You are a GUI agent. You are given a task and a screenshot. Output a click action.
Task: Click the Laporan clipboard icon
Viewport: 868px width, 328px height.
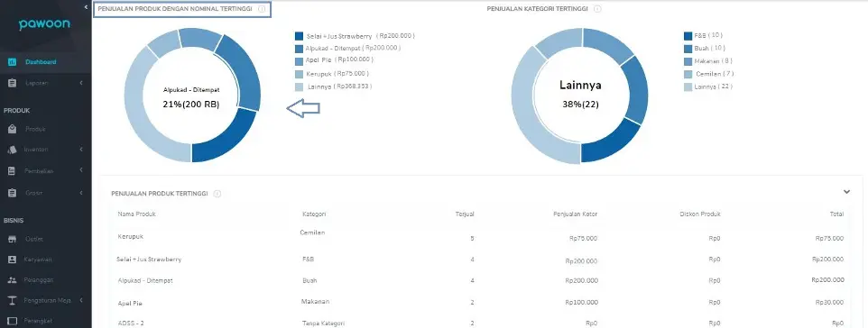tap(12, 83)
